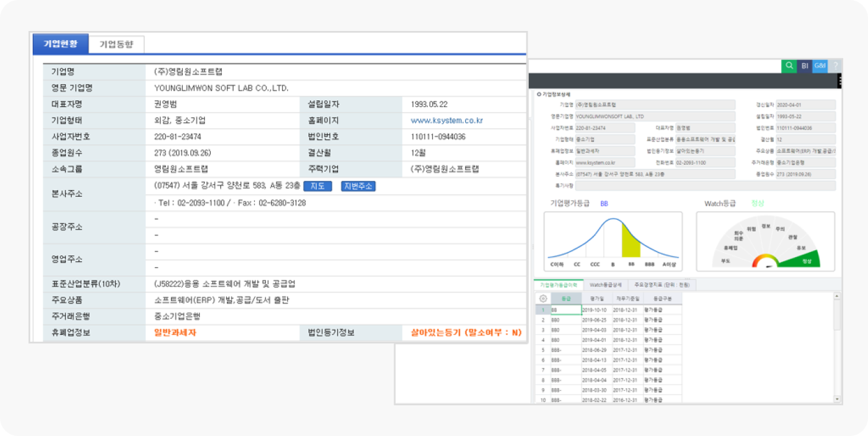Click the 설립일자 field showing 1993-05-22
Viewport: 868px width, 436px height.
click(x=805, y=116)
